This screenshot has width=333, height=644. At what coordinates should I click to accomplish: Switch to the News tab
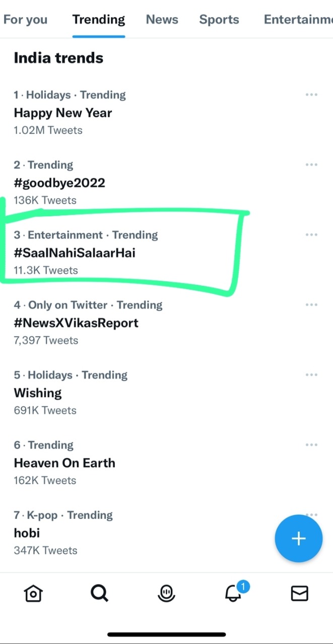coord(162,19)
